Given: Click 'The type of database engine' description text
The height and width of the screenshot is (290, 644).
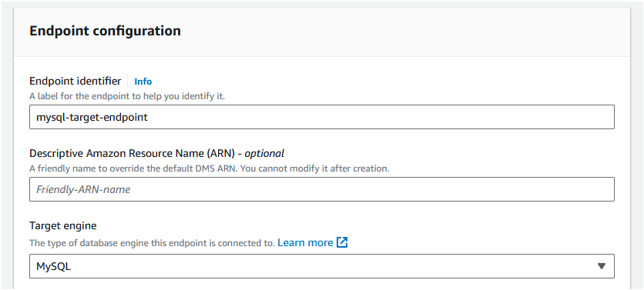Looking at the screenshot, I should [152, 243].
